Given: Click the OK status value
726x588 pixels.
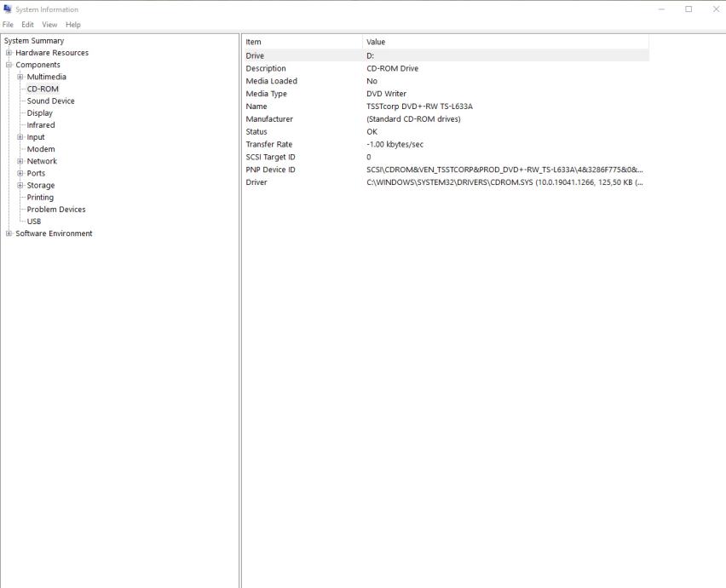Looking at the screenshot, I should point(372,131).
